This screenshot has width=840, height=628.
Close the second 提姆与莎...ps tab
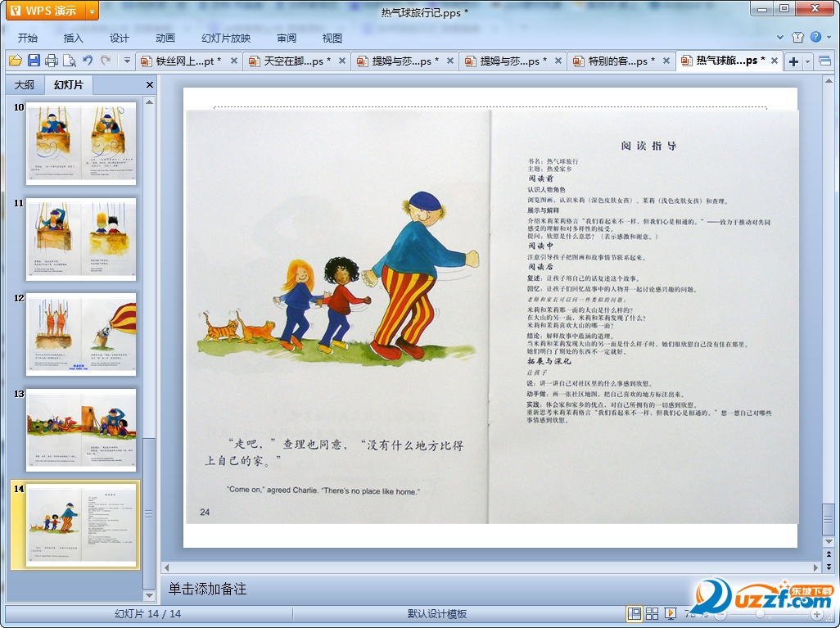click(x=558, y=61)
